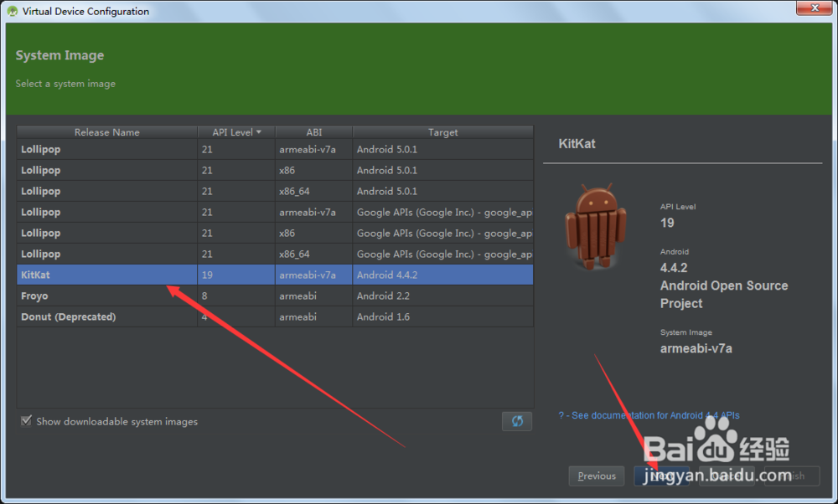Select Lollipop x86 Android 5.0.1 row

point(275,170)
